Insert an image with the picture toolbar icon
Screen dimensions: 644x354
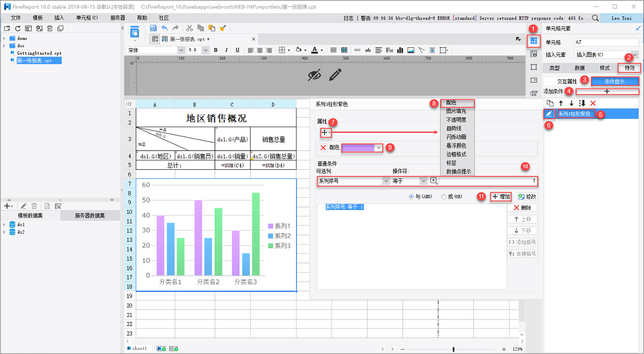[410, 50]
